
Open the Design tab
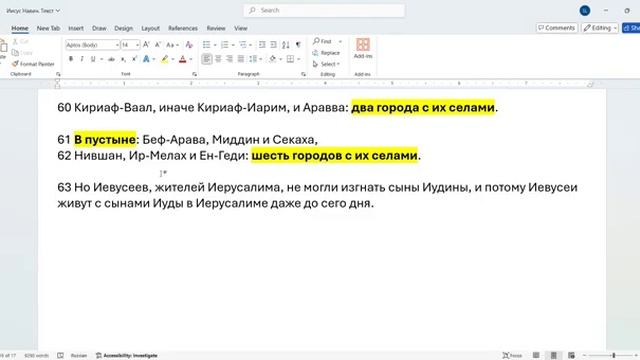click(123, 28)
